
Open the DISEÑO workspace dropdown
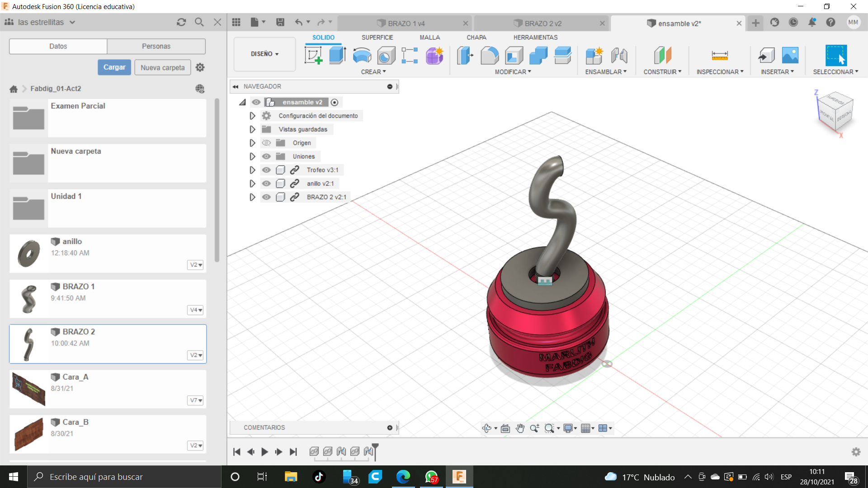[264, 54]
